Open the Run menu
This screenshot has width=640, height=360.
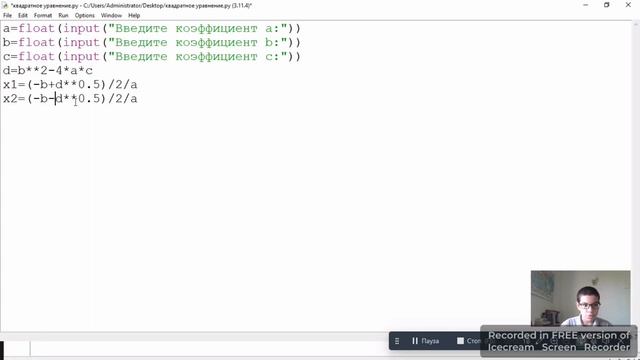tap(63, 16)
